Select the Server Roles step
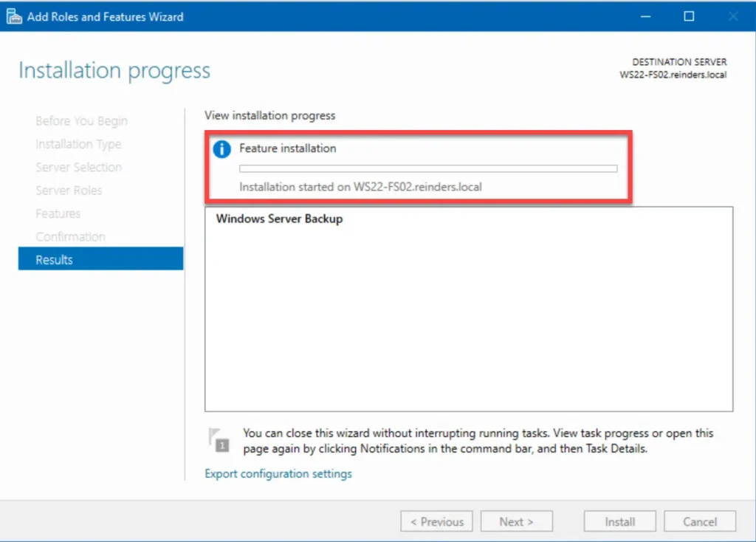The height and width of the screenshot is (542, 756). click(x=69, y=190)
